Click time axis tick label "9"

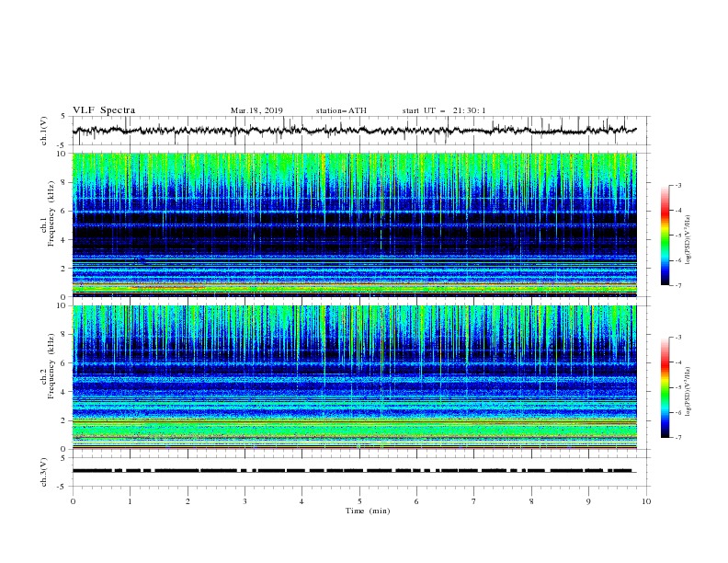pos(588,501)
